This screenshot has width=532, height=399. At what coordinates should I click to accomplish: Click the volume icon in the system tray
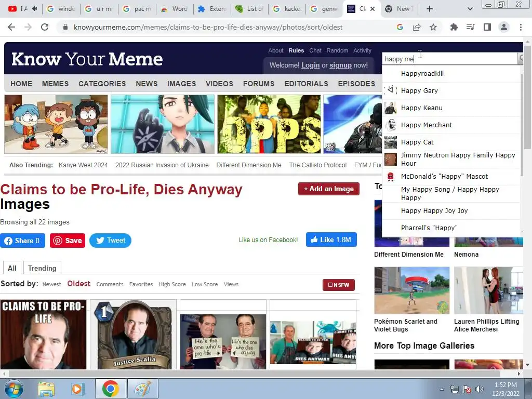[x=479, y=389]
